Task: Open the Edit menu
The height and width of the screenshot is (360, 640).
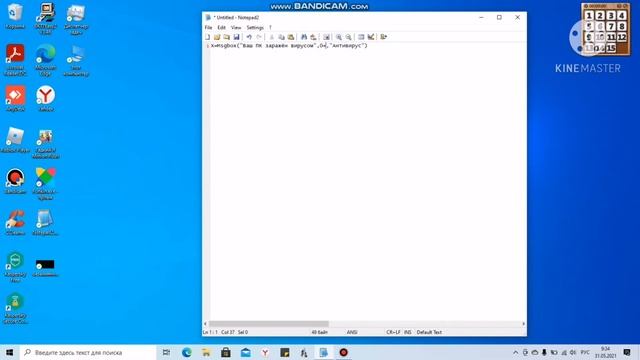Action: [x=221, y=27]
